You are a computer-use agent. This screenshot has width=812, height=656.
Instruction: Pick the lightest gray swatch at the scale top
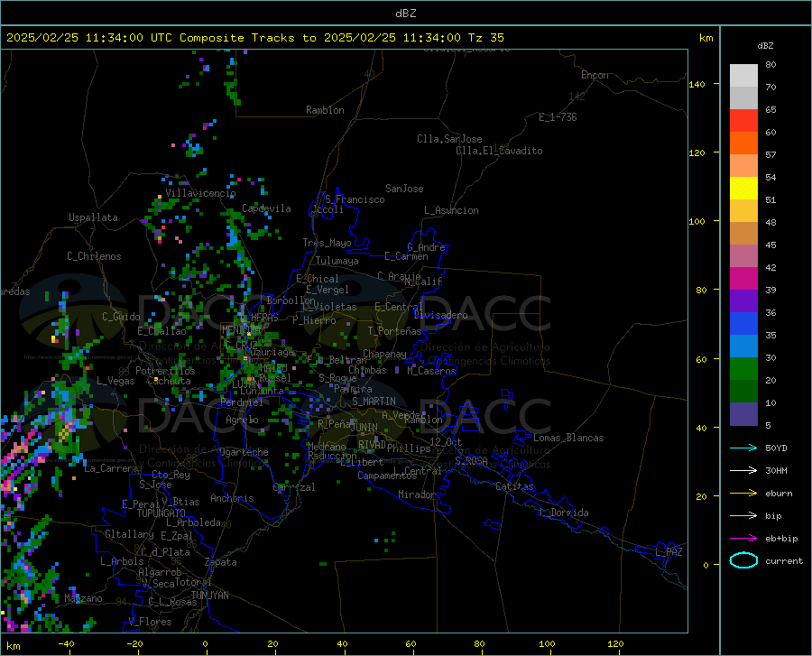743,76
